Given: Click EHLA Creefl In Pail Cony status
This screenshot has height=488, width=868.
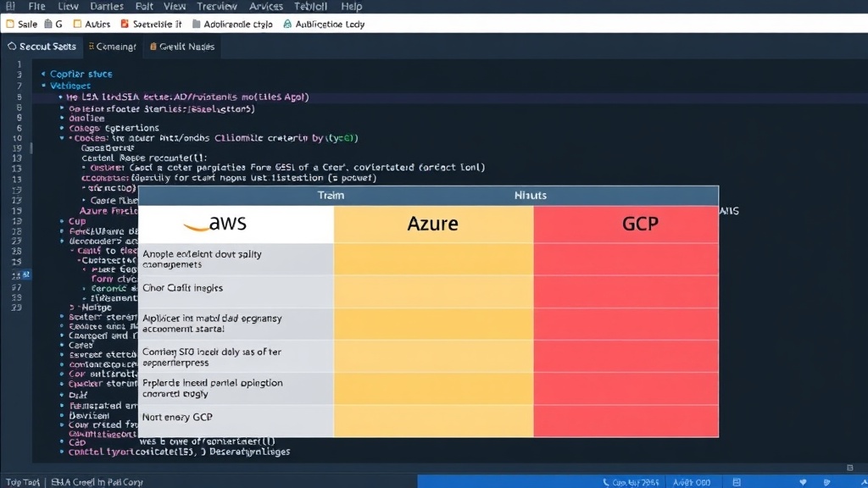Looking at the screenshot, I should pos(97,482).
